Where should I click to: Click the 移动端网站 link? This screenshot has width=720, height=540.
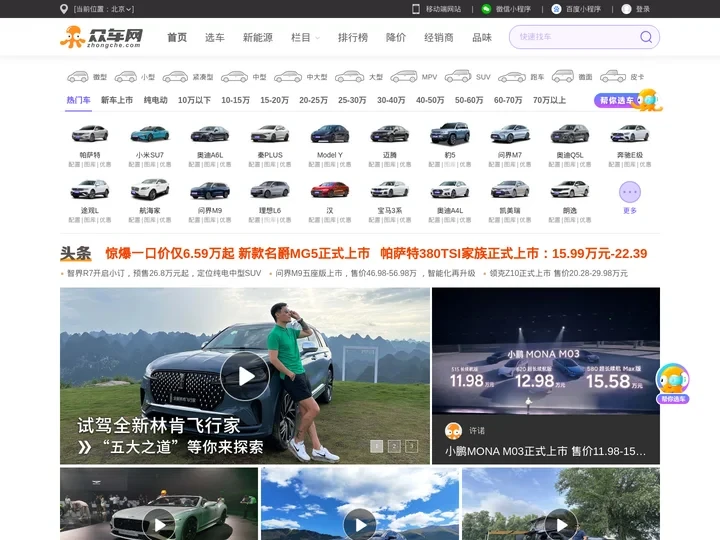[x=443, y=9]
